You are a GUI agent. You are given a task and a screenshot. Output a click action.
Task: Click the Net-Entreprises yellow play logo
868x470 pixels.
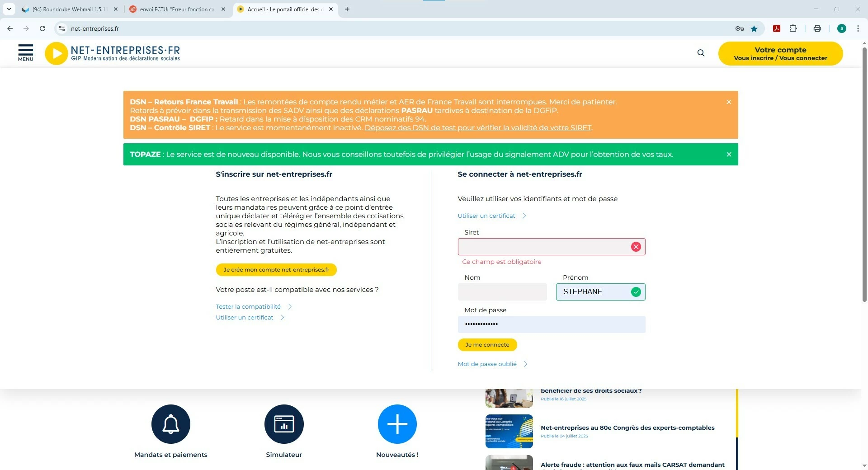57,53
